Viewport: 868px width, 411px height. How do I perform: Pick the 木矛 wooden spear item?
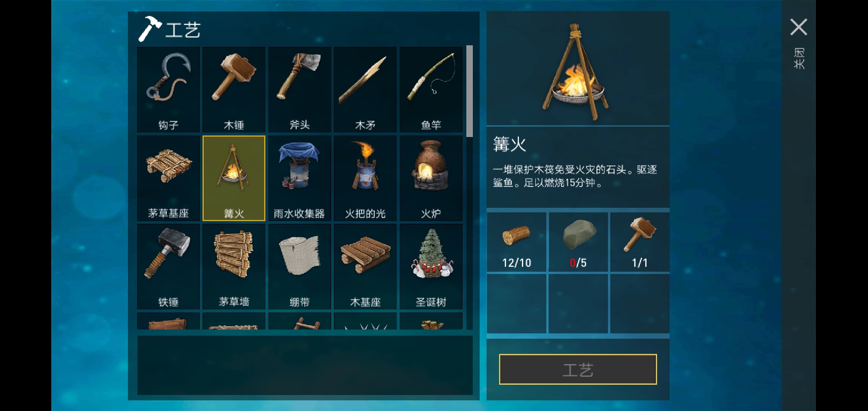365,90
